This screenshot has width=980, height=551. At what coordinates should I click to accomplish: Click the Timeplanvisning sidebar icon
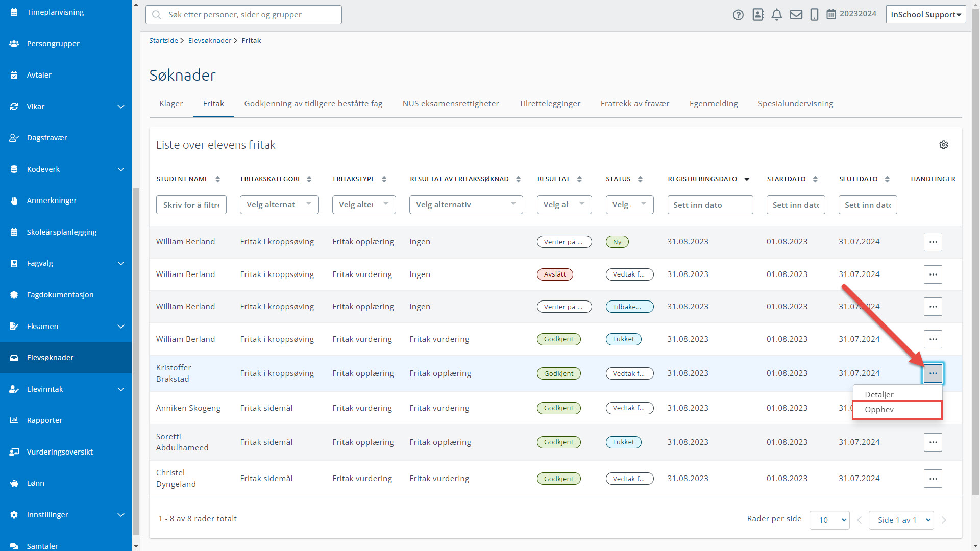coord(14,12)
